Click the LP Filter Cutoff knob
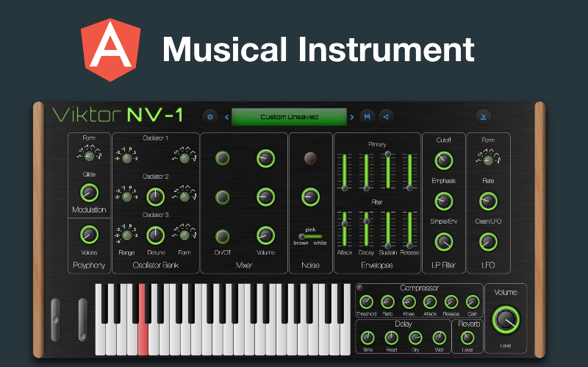Screen dimensions: 588x367 (444, 160)
